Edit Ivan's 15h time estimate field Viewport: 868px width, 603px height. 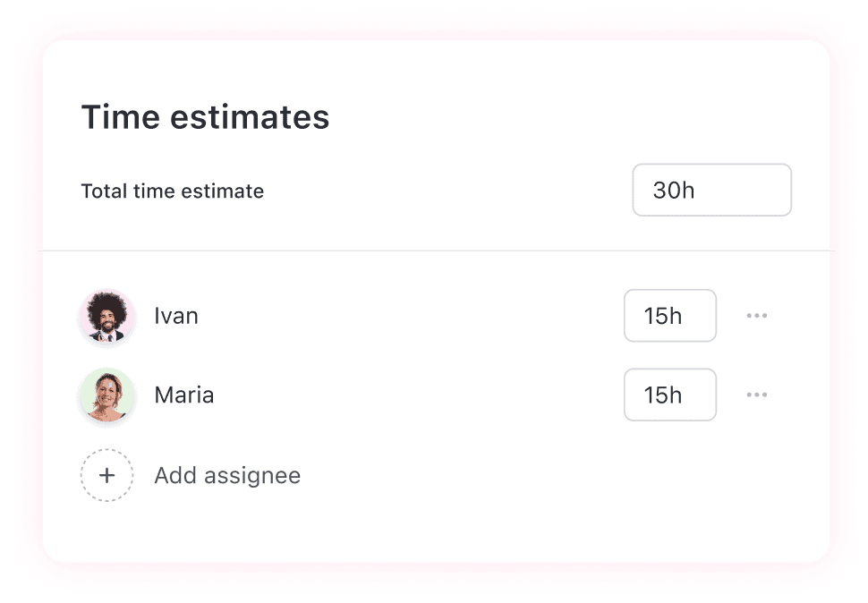tap(669, 316)
